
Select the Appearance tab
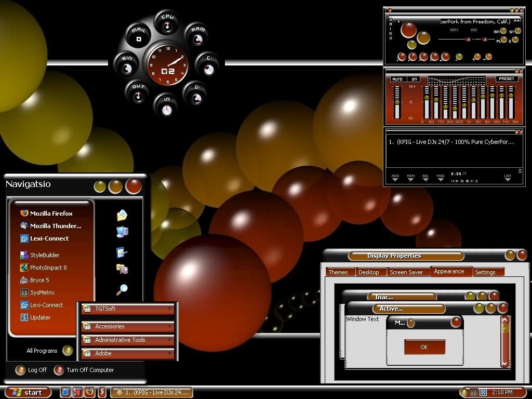pos(451,271)
